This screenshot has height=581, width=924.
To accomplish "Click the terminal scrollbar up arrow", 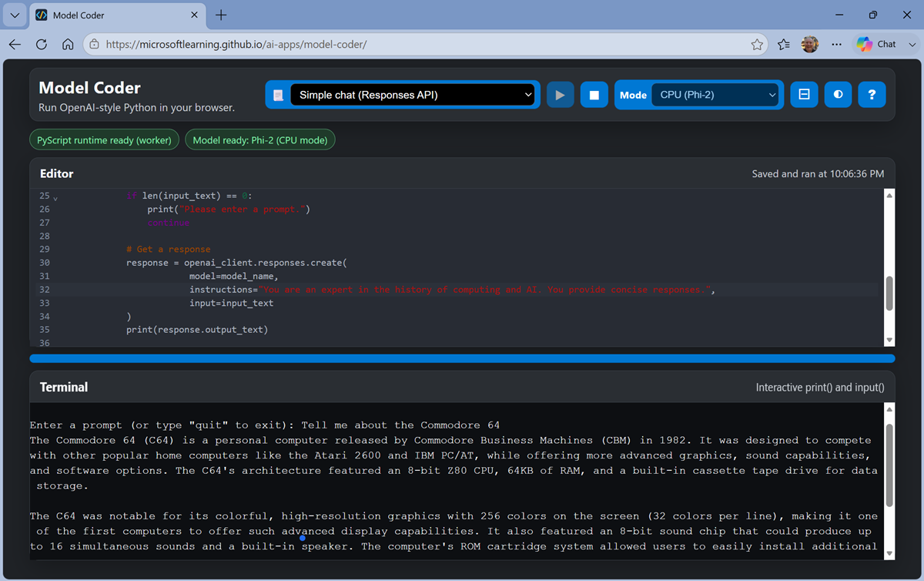I will coord(889,409).
